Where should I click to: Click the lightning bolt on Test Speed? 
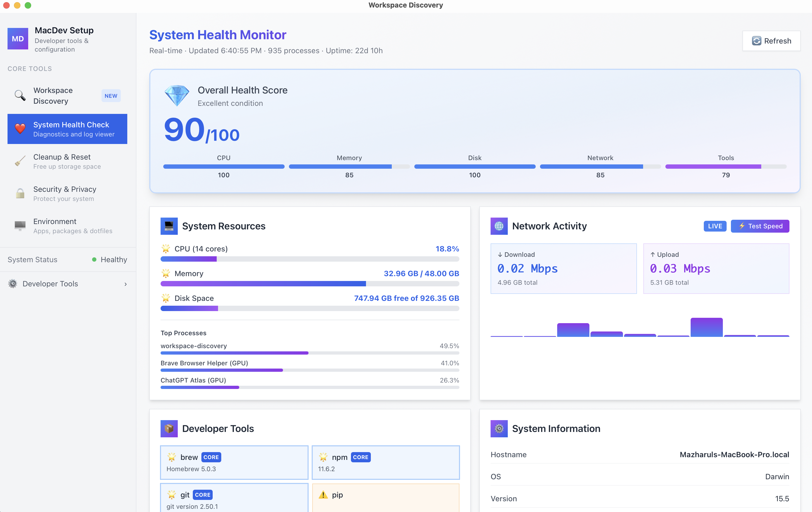pos(742,226)
